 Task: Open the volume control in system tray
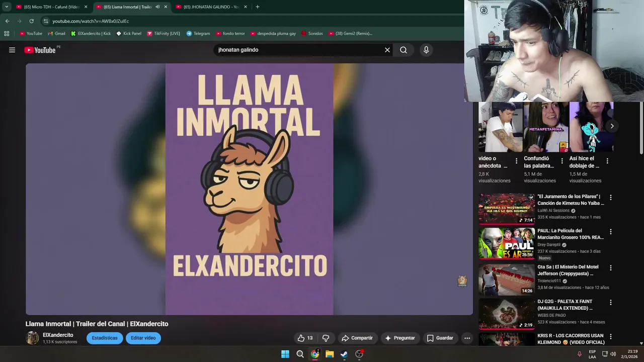[x=613, y=354]
